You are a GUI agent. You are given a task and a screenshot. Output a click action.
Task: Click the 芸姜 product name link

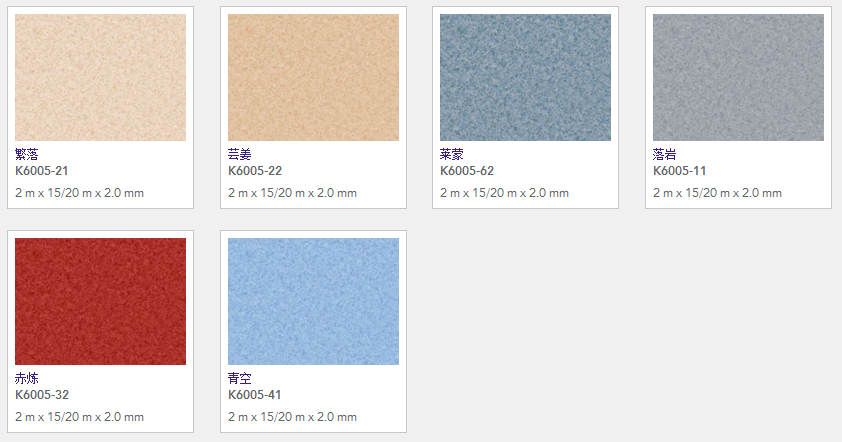(x=239, y=155)
